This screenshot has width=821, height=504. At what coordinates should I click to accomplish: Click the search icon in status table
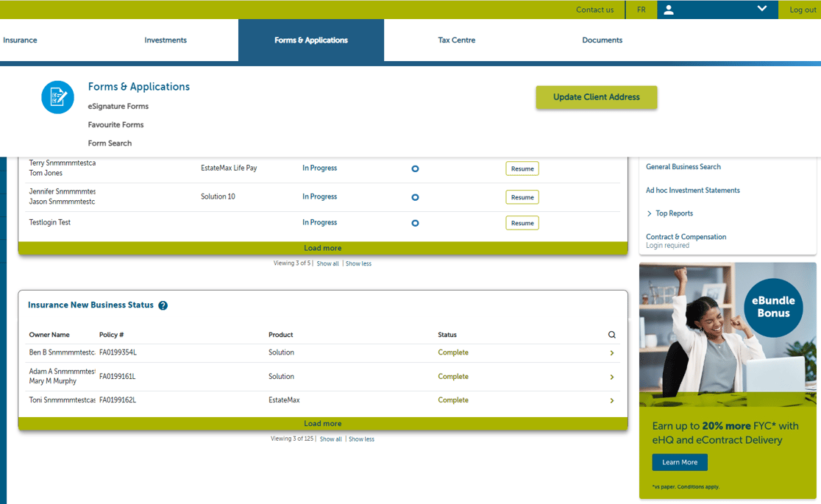(x=612, y=335)
